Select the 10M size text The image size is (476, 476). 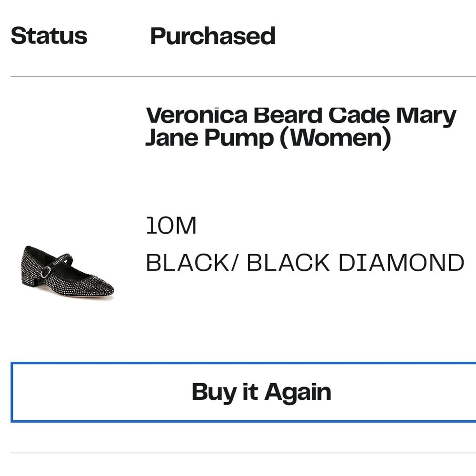171,226
